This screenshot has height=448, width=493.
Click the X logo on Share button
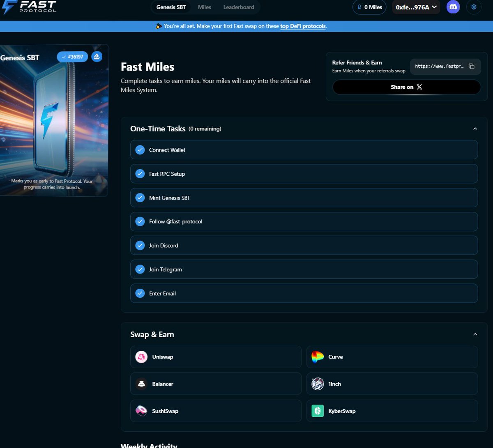(x=419, y=87)
